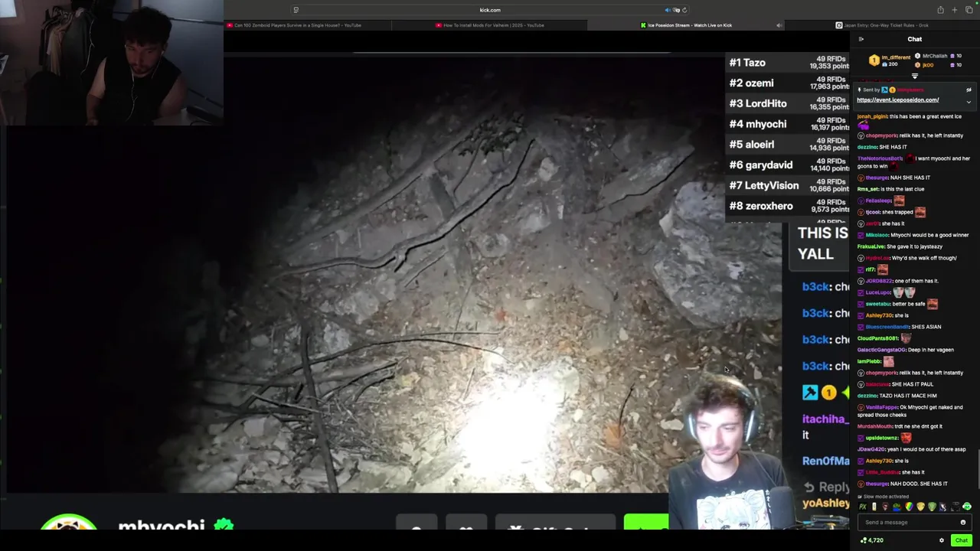Reload the page from address bar
The height and width of the screenshot is (551, 980).
click(684, 10)
